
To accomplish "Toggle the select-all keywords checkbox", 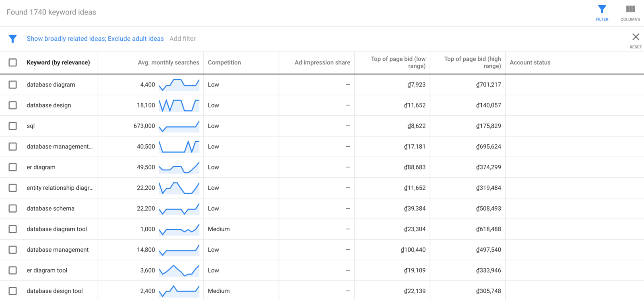I will point(13,62).
